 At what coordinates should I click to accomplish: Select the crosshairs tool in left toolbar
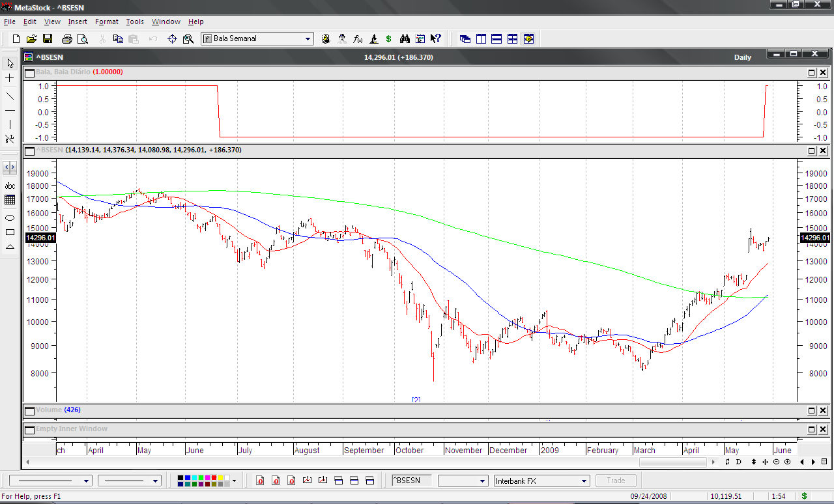coord(10,78)
